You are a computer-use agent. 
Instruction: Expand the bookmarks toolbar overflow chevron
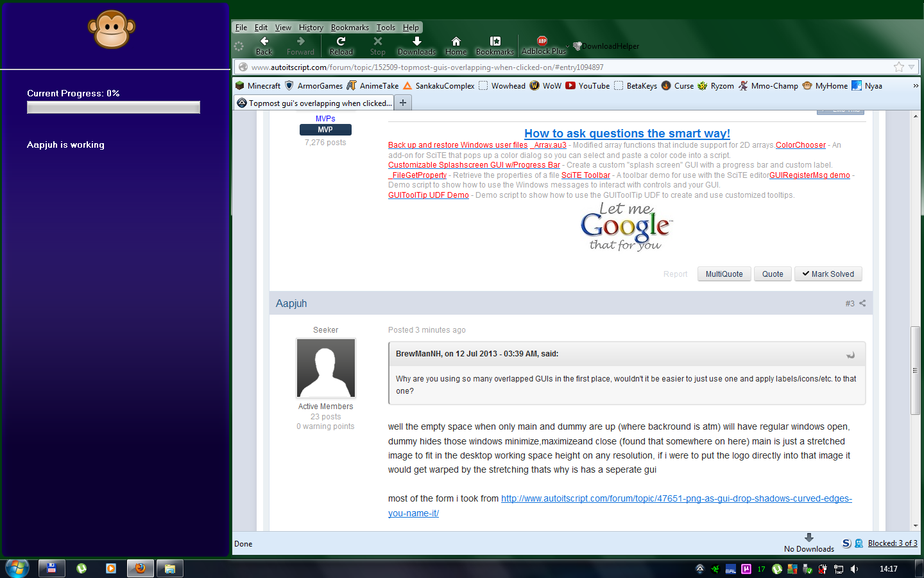pyautogui.click(x=916, y=85)
